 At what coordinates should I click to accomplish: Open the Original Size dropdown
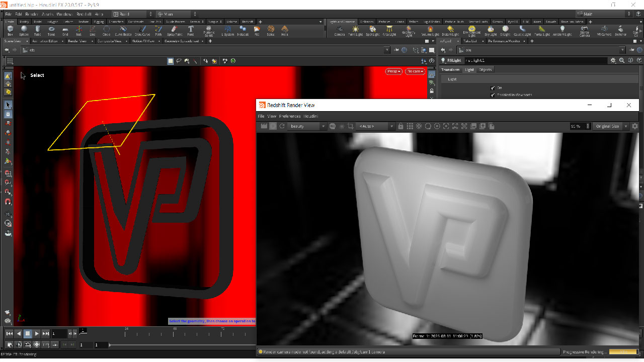(611, 126)
